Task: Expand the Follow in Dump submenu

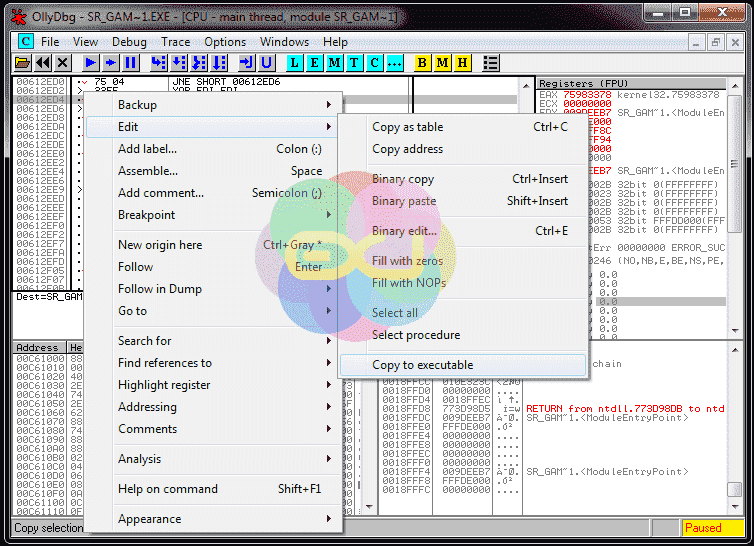Action: (x=214, y=289)
